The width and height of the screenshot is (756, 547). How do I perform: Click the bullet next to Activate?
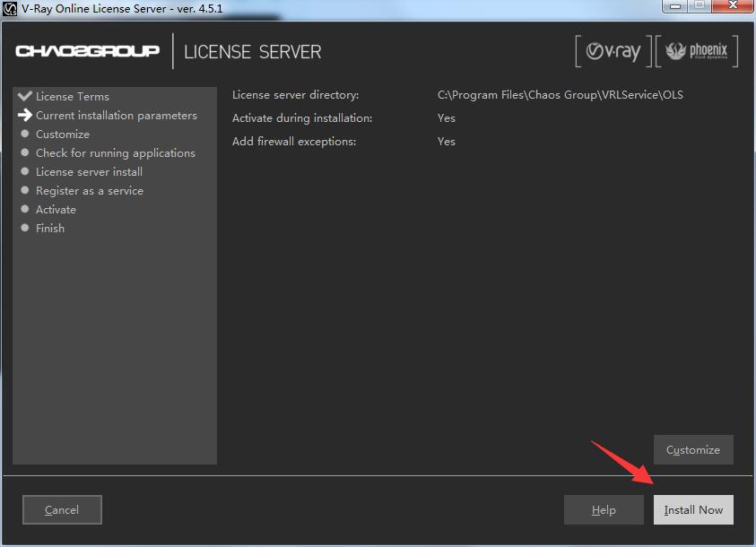pos(25,209)
